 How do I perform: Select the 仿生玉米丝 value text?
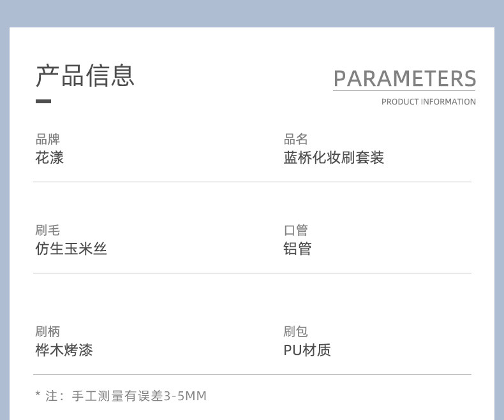point(71,249)
